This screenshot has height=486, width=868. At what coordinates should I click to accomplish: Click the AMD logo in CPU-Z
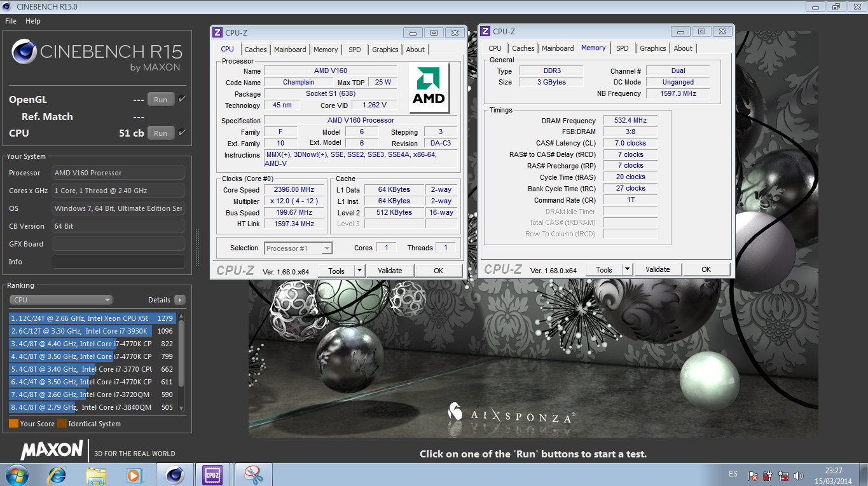pos(429,88)
